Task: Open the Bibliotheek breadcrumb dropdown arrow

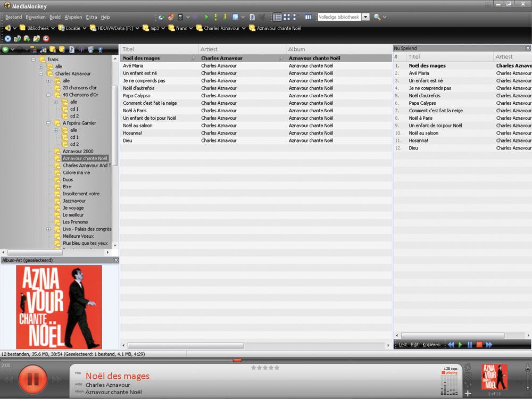Action: (x=53, y=28)
